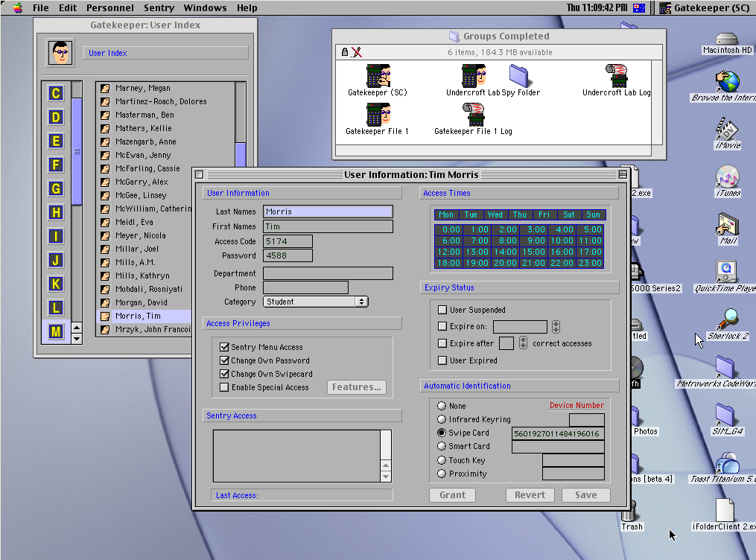Click the Revert button
The width and height of the screenshot is (756, 560).
tap(530, 495)
